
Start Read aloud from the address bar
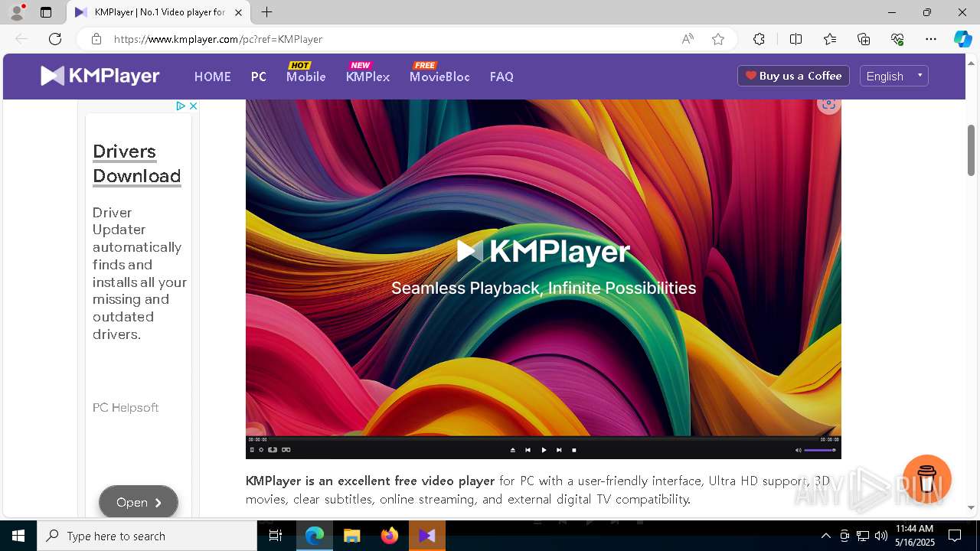click(688, 39)
